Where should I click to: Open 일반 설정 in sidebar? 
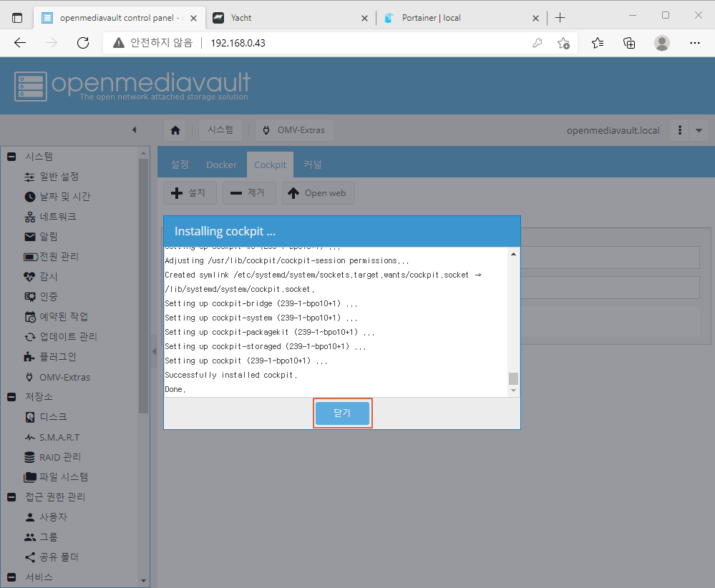[x=59, y=177]
